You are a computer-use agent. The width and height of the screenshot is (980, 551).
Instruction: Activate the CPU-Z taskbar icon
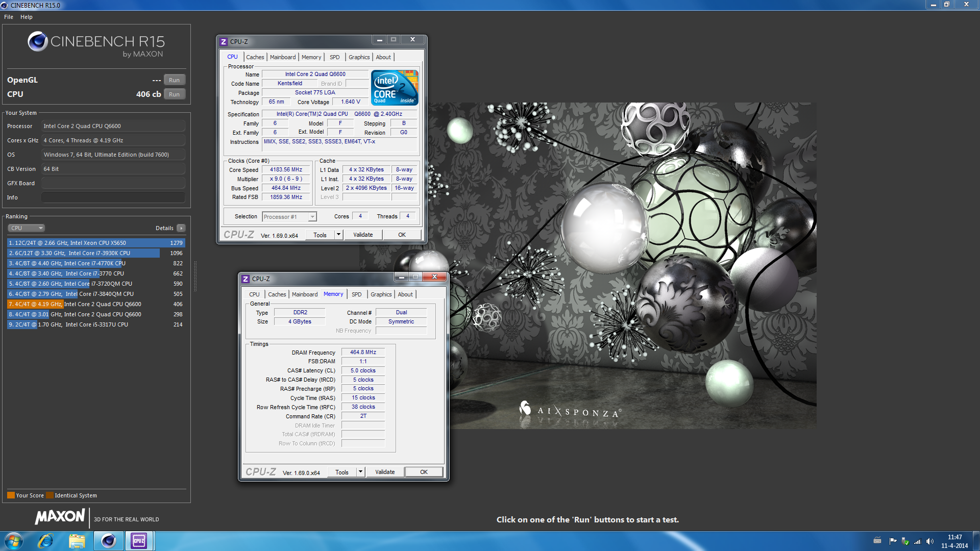coord(139,541)
